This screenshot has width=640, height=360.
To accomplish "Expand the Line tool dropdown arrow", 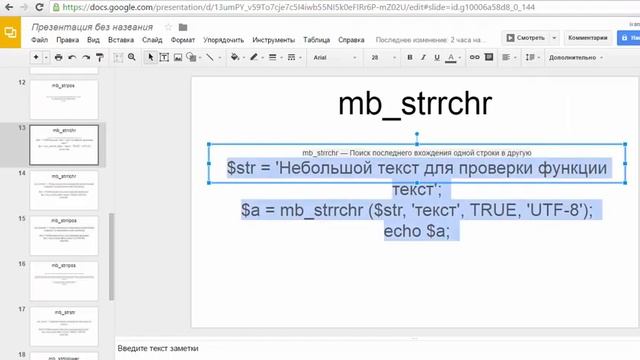I will click(220, 58).
